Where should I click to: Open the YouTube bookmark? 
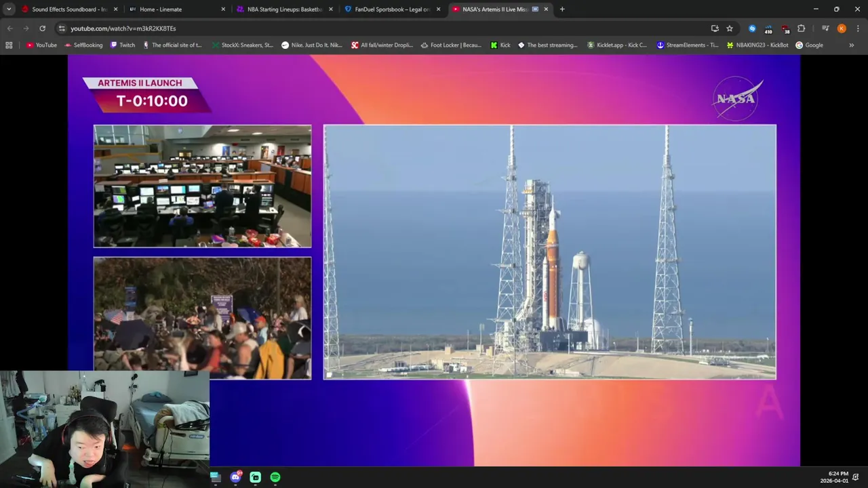pyautogui.click(x=41, y=45)
